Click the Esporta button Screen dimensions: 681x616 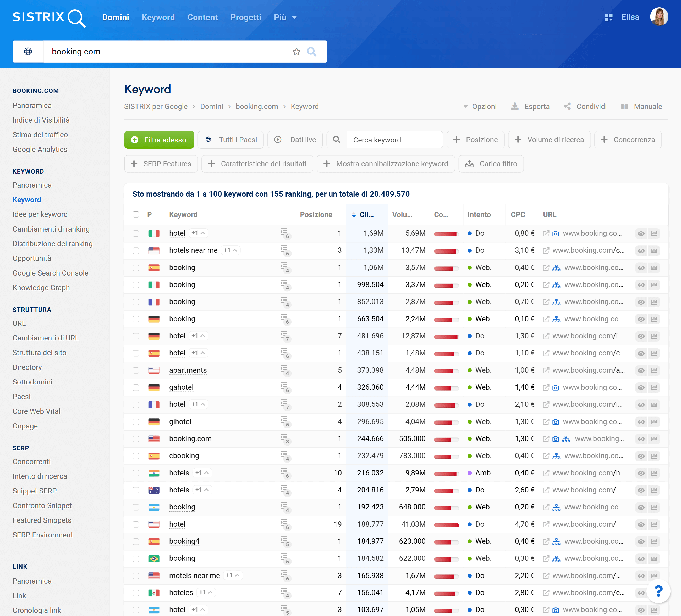click(x=530, y=106)
